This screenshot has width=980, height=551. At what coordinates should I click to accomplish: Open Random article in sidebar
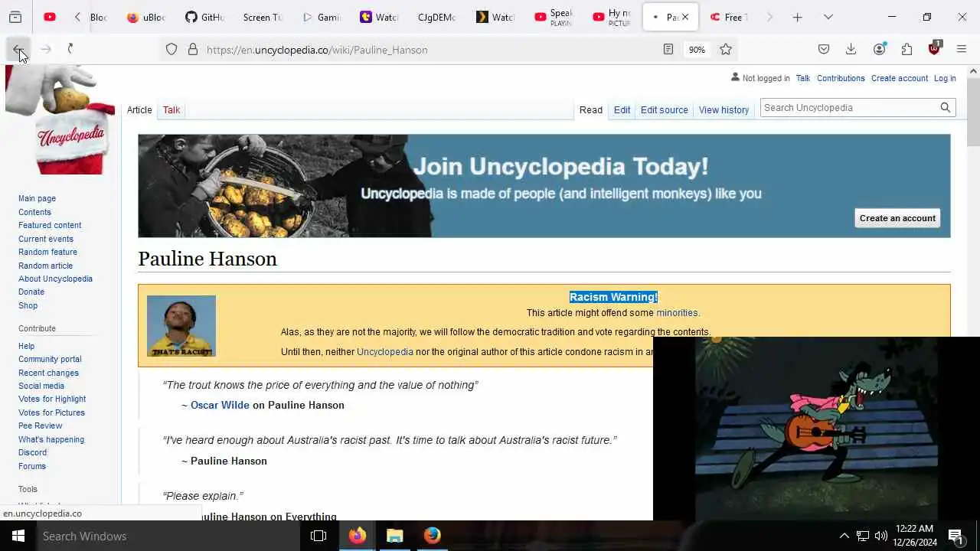pos(45,266)
